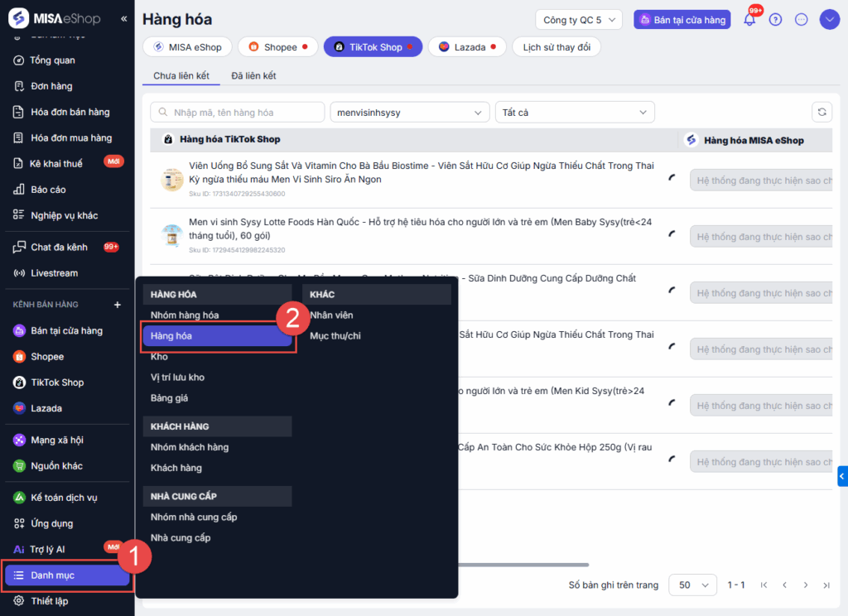
Task: Open the more options ellipsis icon
Action: pos(802,20)
